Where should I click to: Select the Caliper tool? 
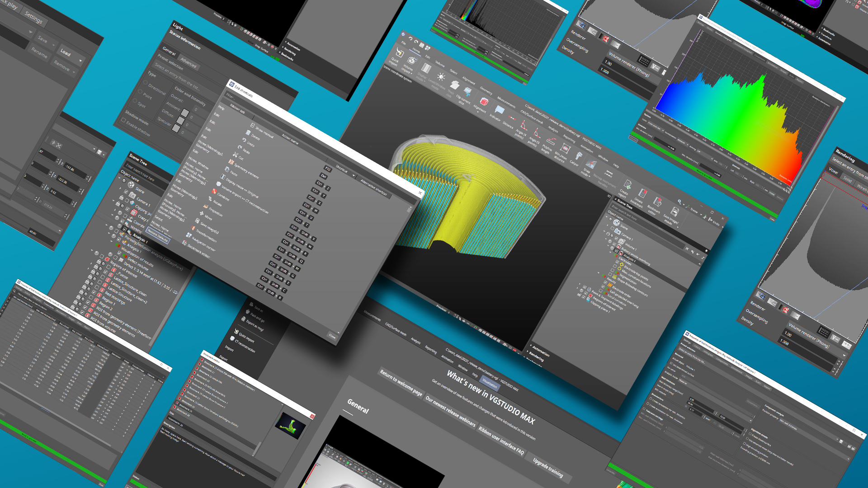tap(578, 156)
